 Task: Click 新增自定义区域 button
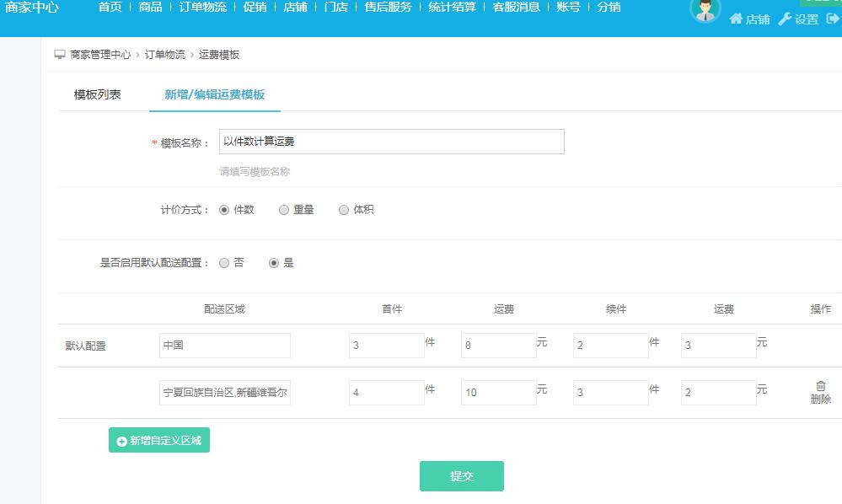(159, 440)
